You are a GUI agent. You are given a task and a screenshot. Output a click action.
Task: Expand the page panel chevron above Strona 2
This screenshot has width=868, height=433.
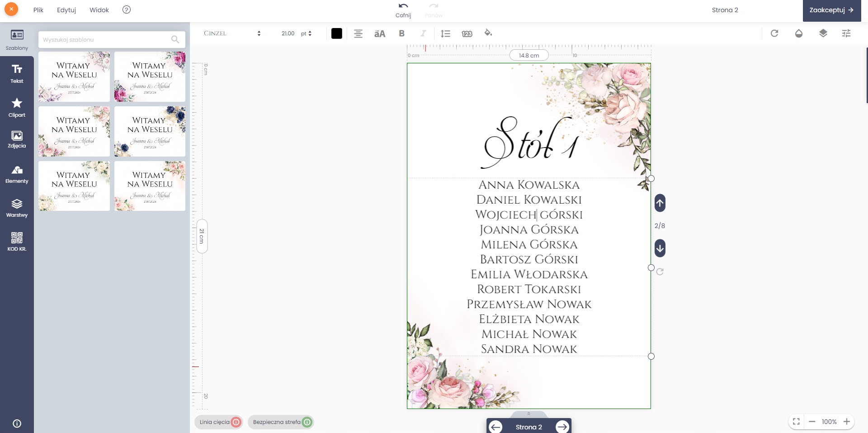pyautogui.click(x=528, y=414)
